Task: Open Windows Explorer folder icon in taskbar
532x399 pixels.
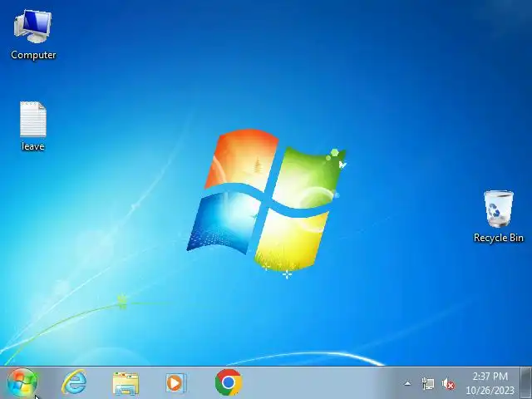Action: tap(126, 383)
